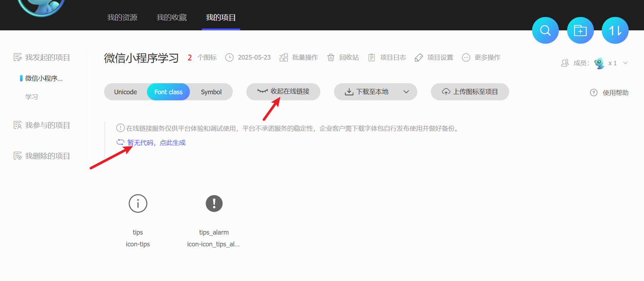Viewport: 644px width, 281px height.
Task: Open the user avatar logo at top left
Action: coord(41,6)
